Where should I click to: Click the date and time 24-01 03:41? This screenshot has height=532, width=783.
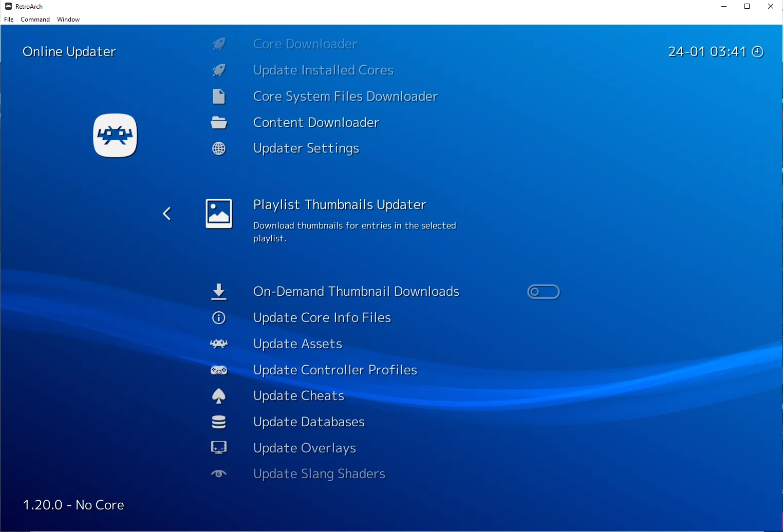(707, 52)
